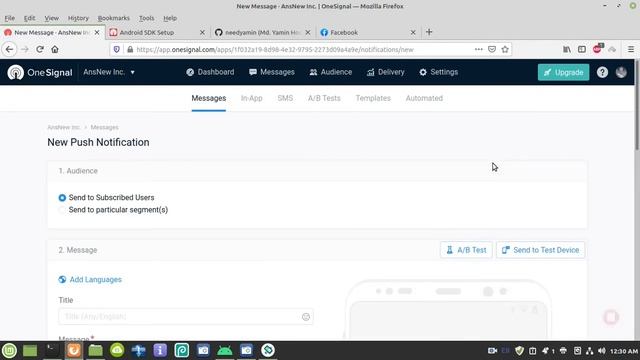
Task: Go to the Firefox home page
Action: pyautogui.click(x=55, y=49)
